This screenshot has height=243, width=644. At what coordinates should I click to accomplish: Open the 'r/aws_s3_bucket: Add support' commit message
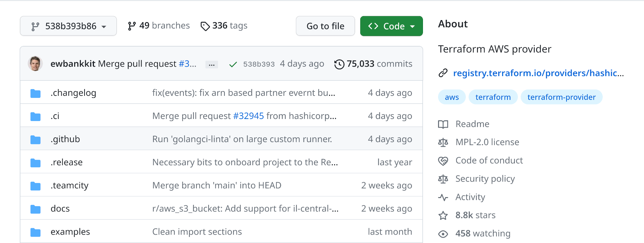tap(246, 208)
